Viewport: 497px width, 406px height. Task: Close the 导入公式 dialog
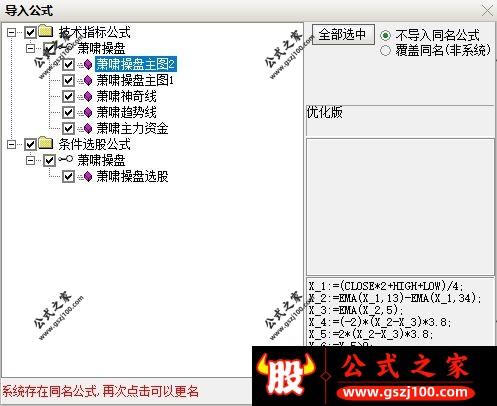[x=488, y=10]
